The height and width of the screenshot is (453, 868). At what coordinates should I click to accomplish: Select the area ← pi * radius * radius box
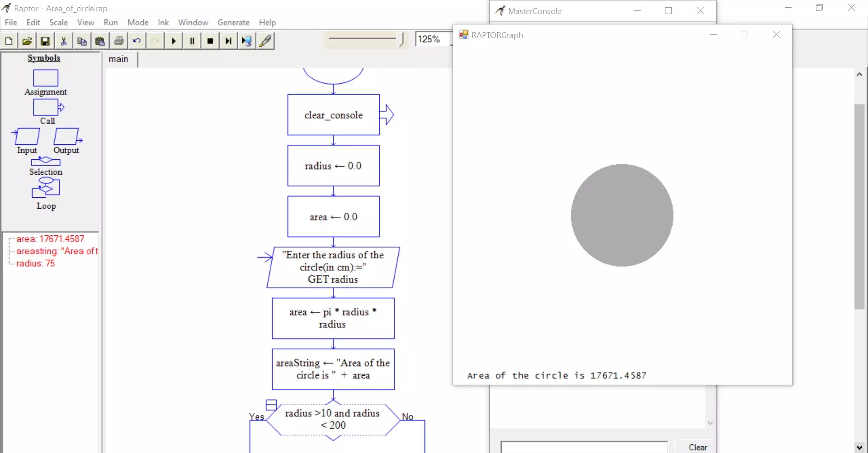(x=333, y=318)
